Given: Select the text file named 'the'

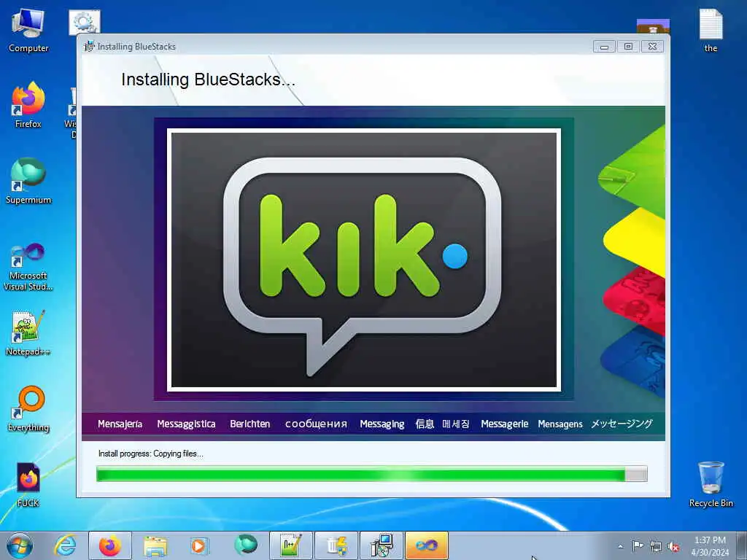Looking at the screenshot, I should [711, 30].
